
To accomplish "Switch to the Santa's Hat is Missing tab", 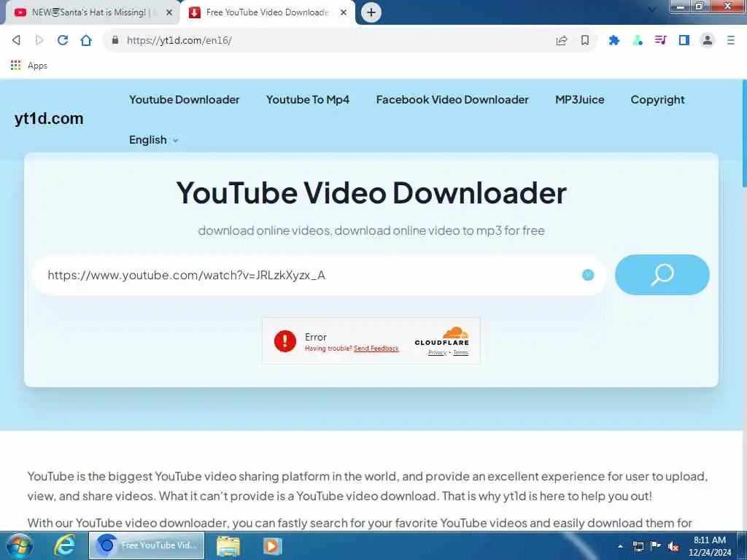I will tap(90, 12).
